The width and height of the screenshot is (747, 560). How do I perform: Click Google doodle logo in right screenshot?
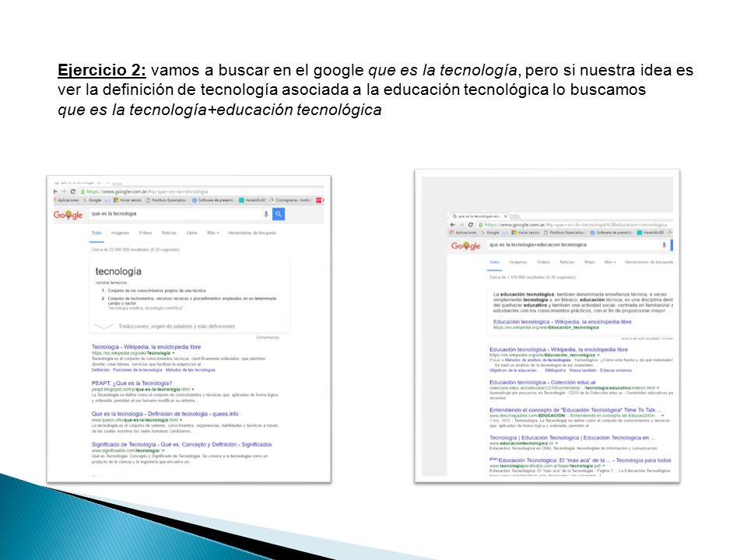click(x=465, y=247)
